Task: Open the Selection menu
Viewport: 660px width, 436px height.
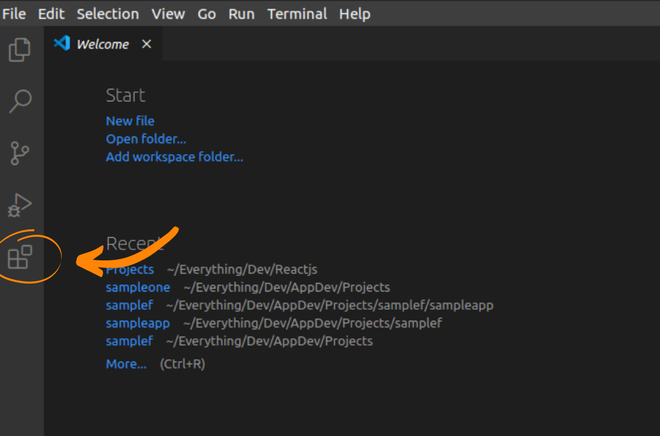Action: click(108, 14)
